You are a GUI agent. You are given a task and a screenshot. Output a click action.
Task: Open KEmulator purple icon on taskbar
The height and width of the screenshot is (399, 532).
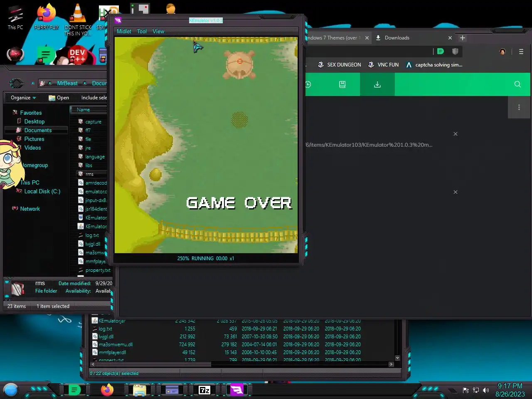[236, 390]
